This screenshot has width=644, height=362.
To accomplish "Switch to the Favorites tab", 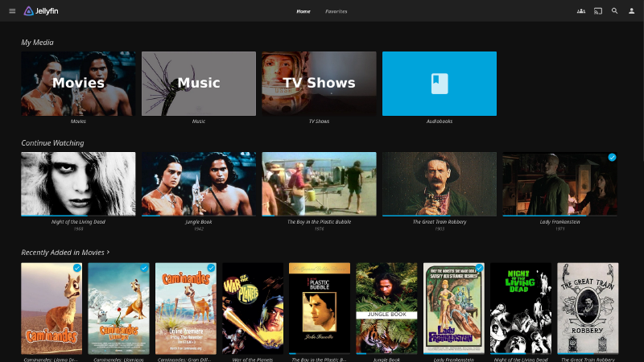I will click(336, 11).
